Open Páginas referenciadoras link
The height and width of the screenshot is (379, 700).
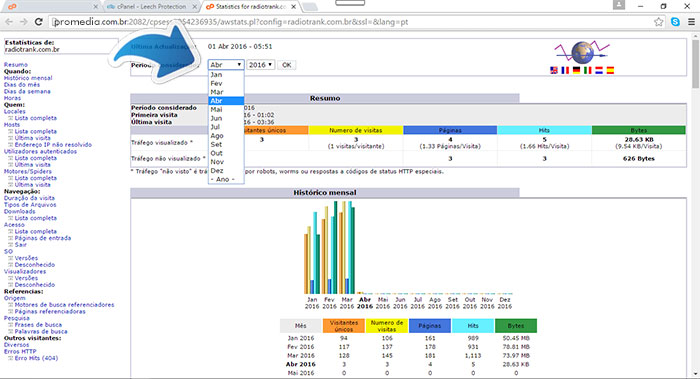tap(50, 311)
